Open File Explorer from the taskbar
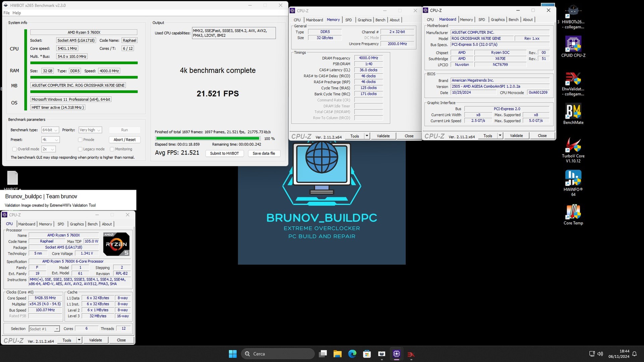 (337, 354)
